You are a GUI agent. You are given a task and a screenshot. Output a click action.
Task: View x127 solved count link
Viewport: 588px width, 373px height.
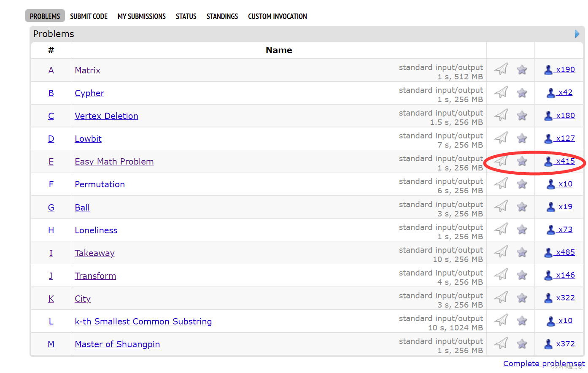click(x=560, y=138)
